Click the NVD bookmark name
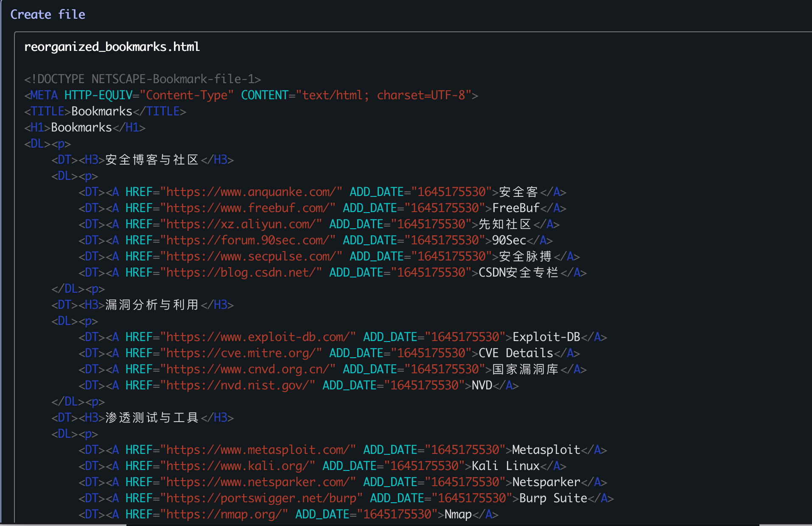812x526 pixels. [x=482, y=385]
